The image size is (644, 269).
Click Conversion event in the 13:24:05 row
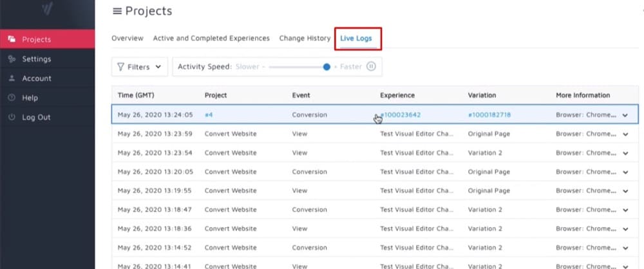point(309,115)
